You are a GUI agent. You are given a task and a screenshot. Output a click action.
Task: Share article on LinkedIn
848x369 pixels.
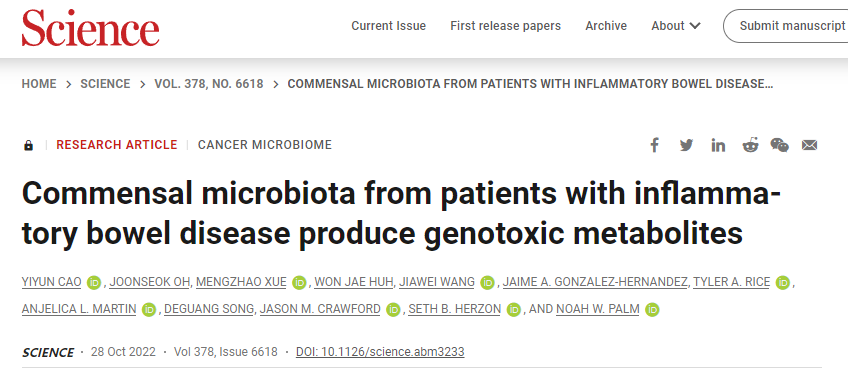click(x=718, y=145)
